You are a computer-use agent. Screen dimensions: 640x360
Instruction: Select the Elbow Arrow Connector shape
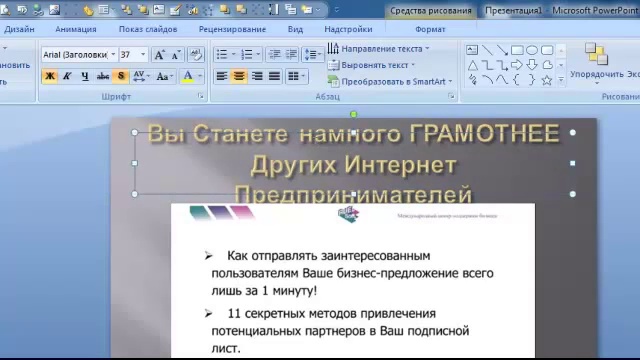click(502, 65)
